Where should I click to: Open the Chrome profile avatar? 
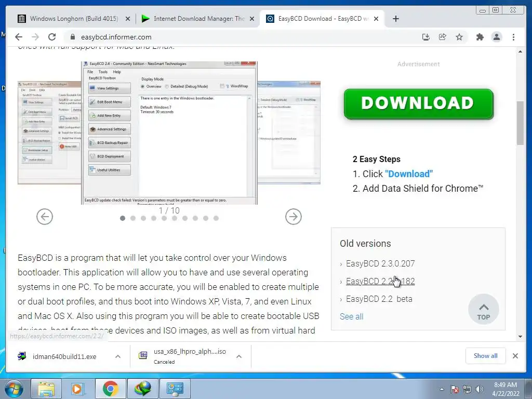[496, 37]
